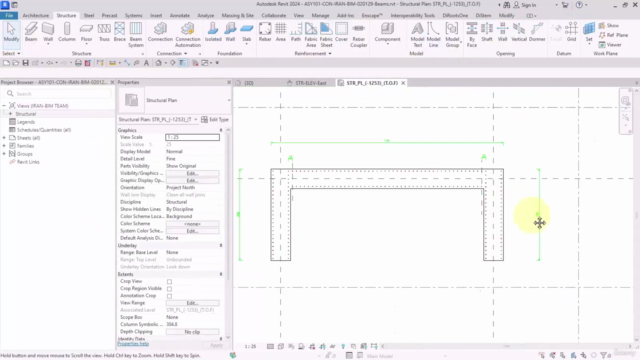Click the View Scale input field
Viewport: 640px width, 360px height.
pyautogui.click(x=192, y=137)
